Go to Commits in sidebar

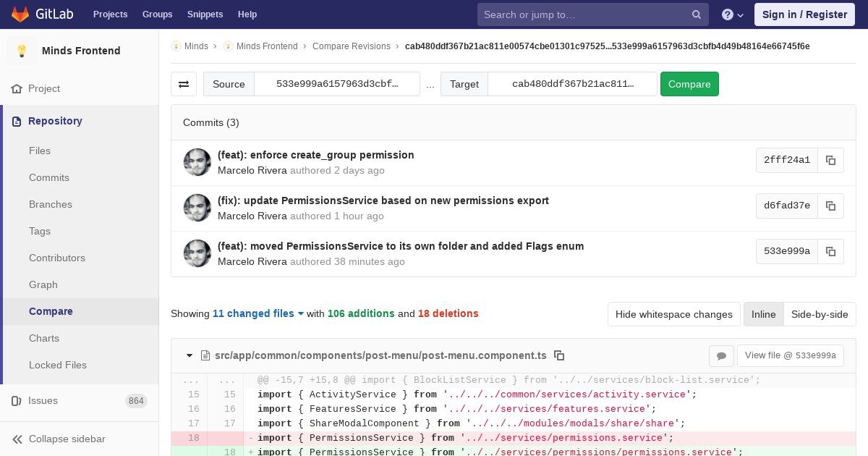tap(49, 177)
